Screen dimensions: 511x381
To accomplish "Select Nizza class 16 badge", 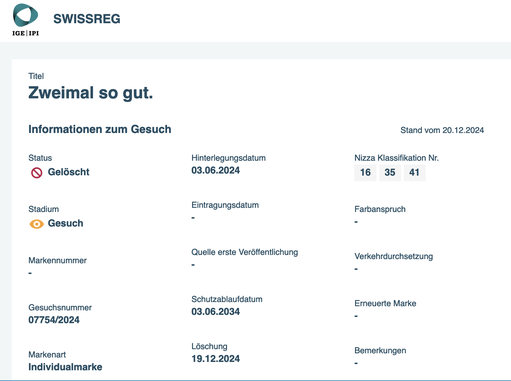I will click(365, 173).
